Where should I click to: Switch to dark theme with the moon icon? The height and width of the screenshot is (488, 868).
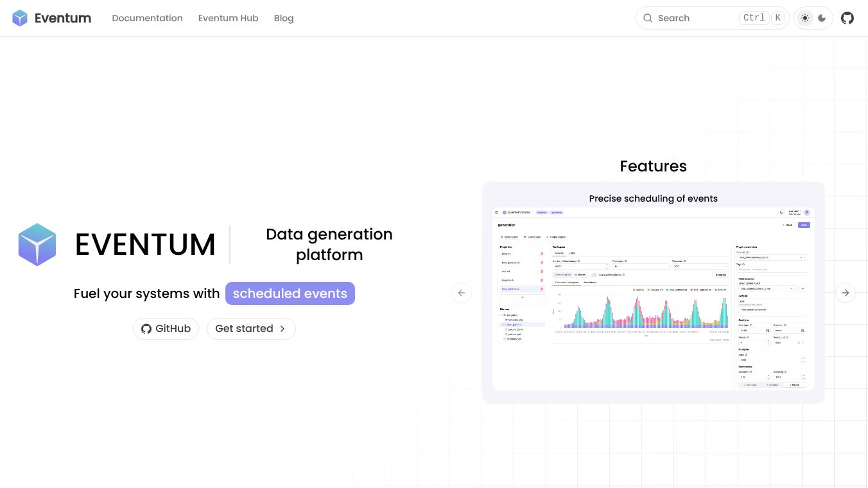(822, 18)
